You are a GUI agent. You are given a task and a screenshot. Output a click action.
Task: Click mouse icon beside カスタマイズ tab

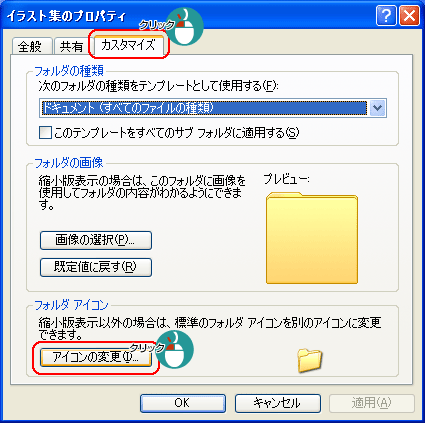[184, 27]
